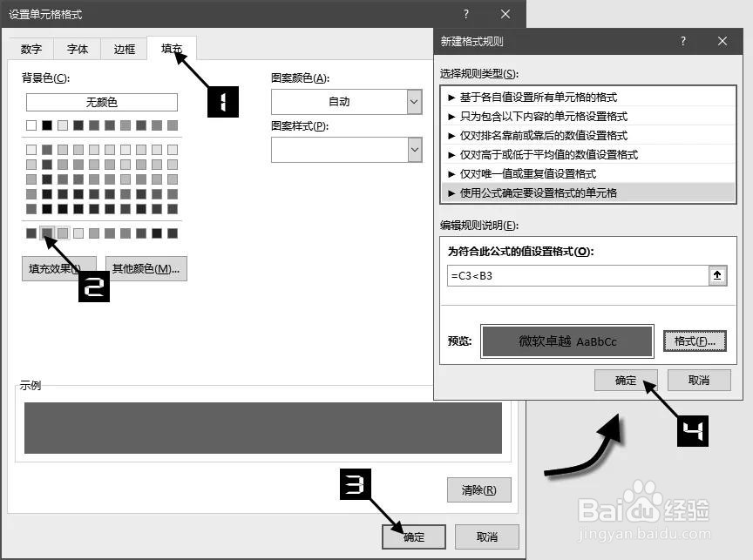
Task: Click the 格式(F)... button
Action: 695,341
